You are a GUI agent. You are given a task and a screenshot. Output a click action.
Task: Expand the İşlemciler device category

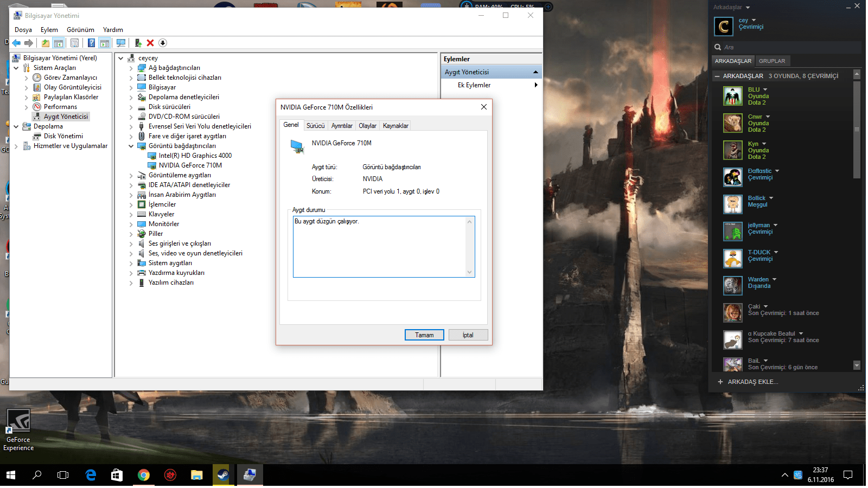(x=131, y=205)
